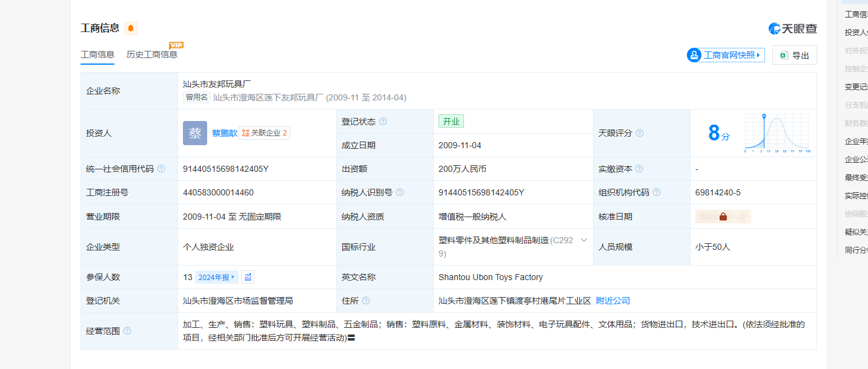Select the 工商信息 tab
The height and width of the screenshot is (369, 868).
[98, 54]
